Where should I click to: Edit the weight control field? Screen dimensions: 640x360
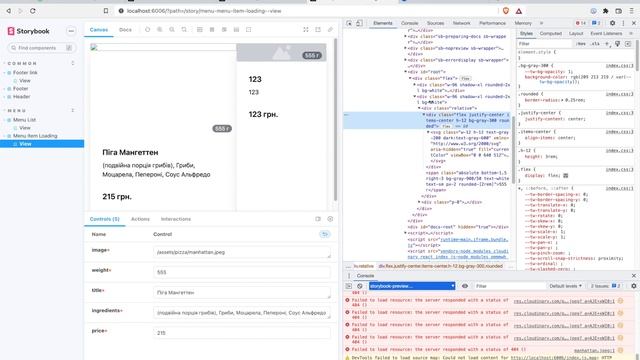[x=242, y=272]
